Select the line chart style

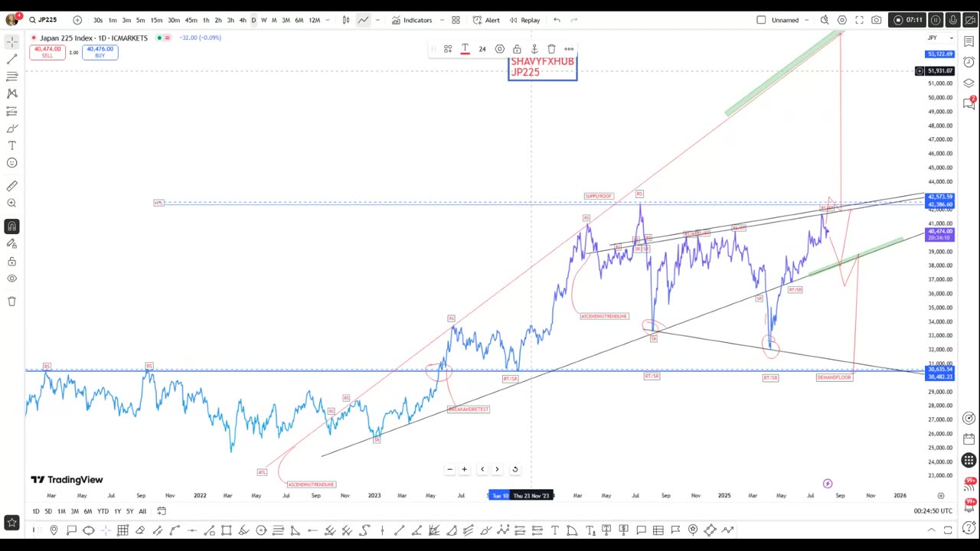pyautogui.click(x=364, y=20)
